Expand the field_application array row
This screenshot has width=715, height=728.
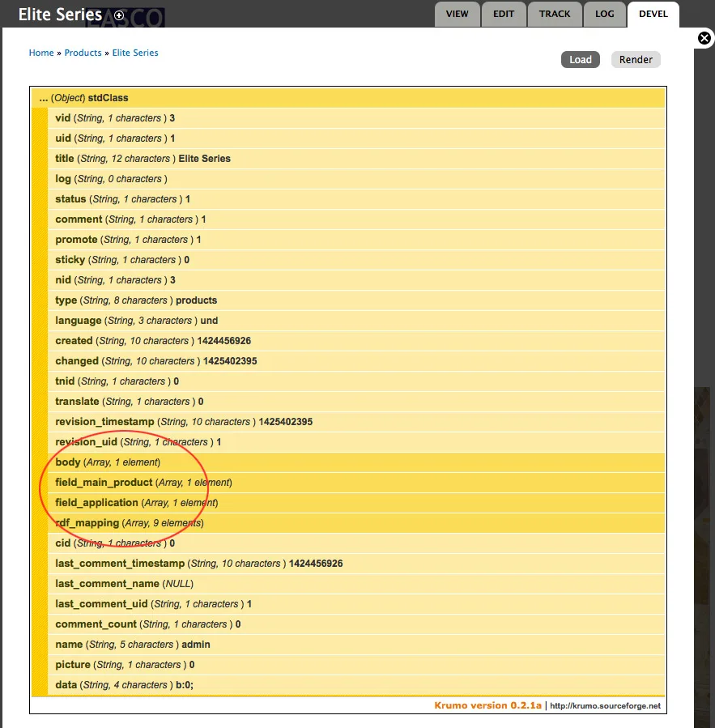pyautogui.click(x=356, y=503)
